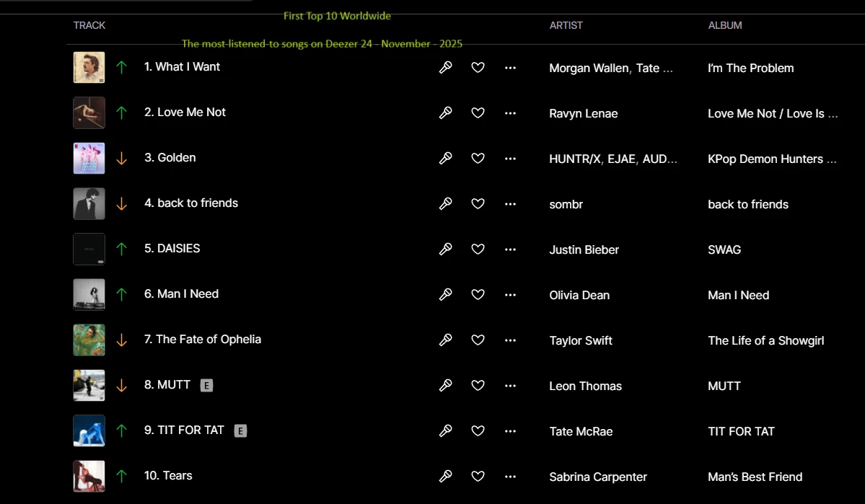Expand more options for DAISIES track
The image size is (865, 504).
(x=510, y=249)
